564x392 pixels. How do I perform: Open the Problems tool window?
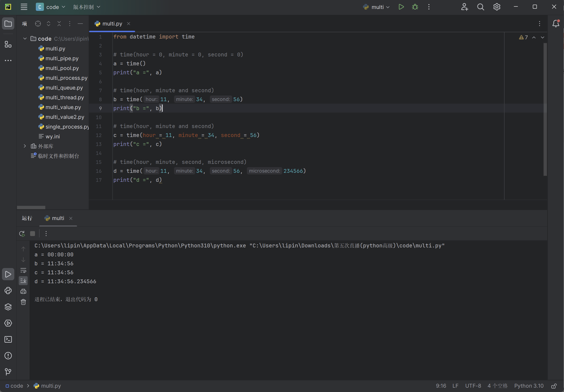coord(8,356)
